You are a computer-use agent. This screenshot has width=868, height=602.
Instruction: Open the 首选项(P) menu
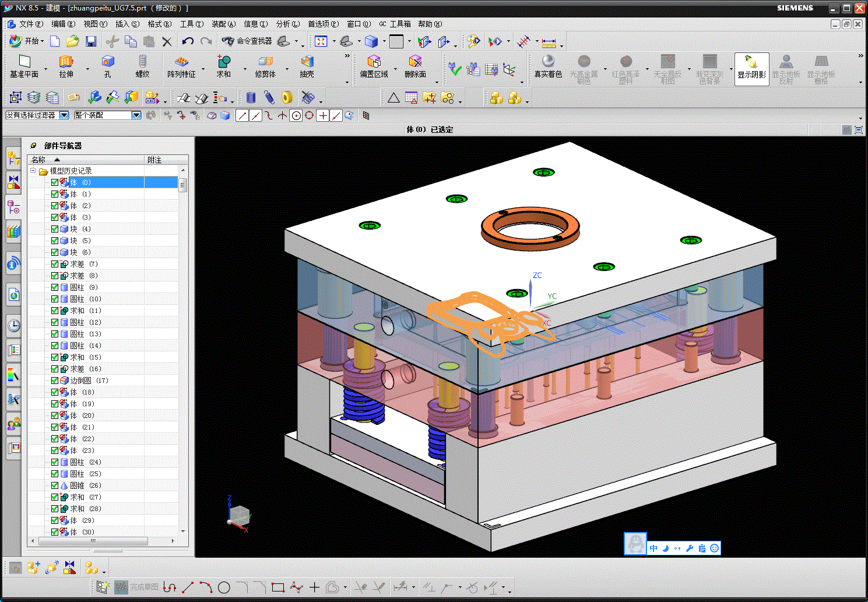point(323,24)
